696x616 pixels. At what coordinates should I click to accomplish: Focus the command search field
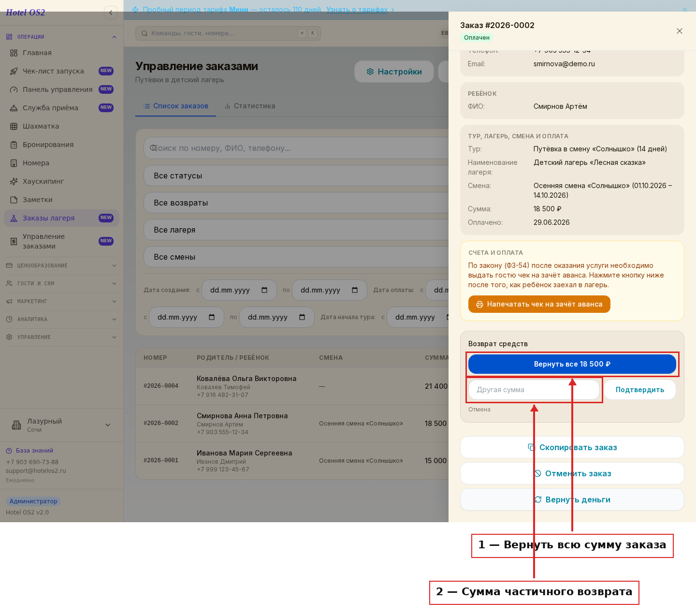point(228,33)
